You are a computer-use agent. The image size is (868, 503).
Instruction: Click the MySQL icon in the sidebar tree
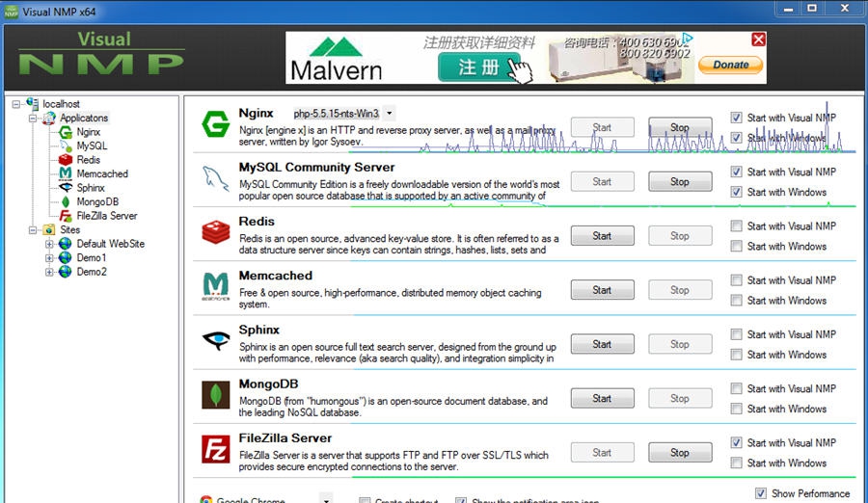click(66, 146)
